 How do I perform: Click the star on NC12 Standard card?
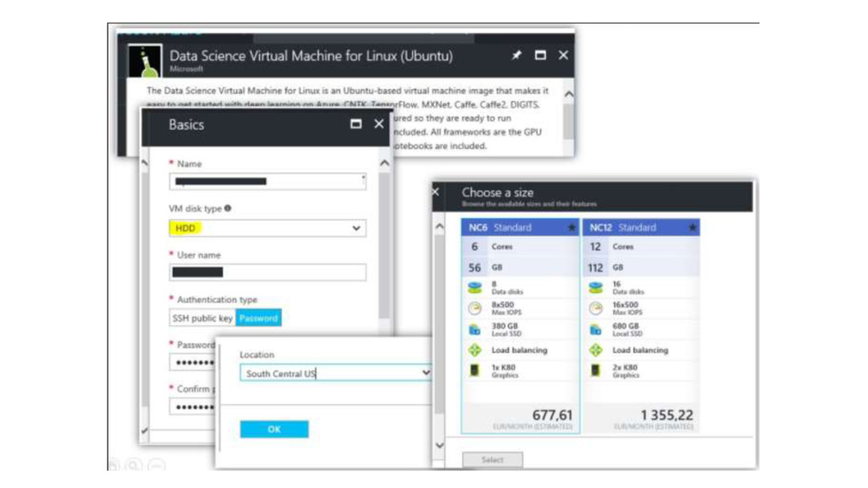[692, 227]
